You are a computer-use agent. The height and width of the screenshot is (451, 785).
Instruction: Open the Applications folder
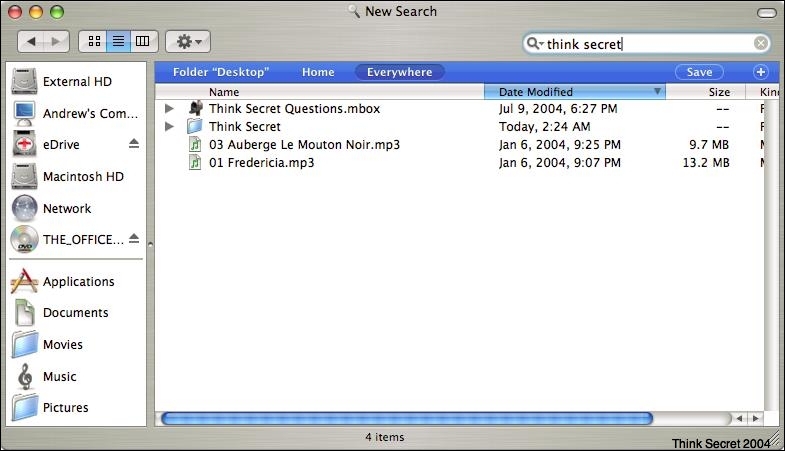(x=63, y=282)
